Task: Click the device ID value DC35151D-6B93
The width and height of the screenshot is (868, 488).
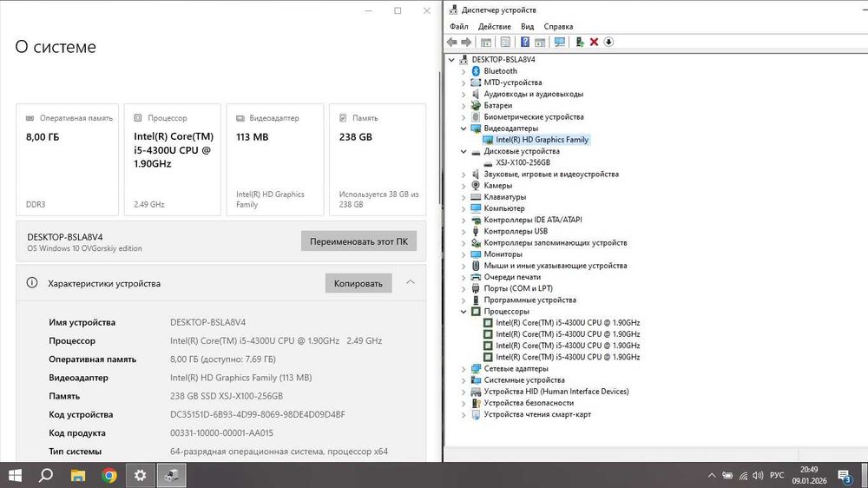Action: coord(258,414)
